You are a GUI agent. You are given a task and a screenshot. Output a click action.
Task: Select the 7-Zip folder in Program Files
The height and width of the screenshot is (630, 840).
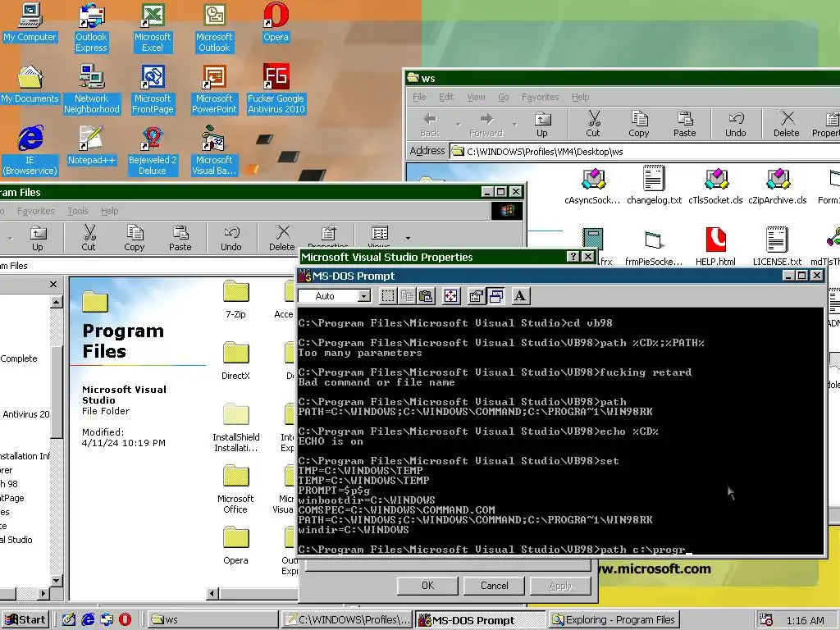tap(235, 299)
